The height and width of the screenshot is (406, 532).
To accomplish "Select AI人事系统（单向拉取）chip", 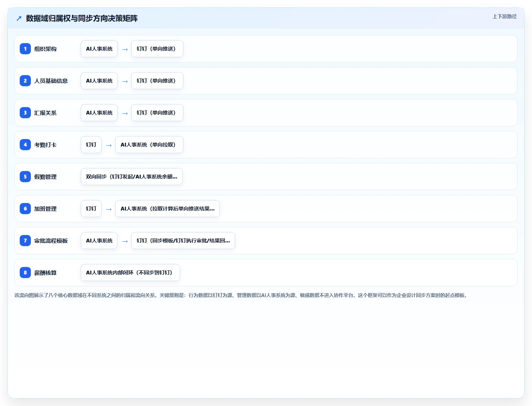I will pyautogui.click(x=149, y=145).
